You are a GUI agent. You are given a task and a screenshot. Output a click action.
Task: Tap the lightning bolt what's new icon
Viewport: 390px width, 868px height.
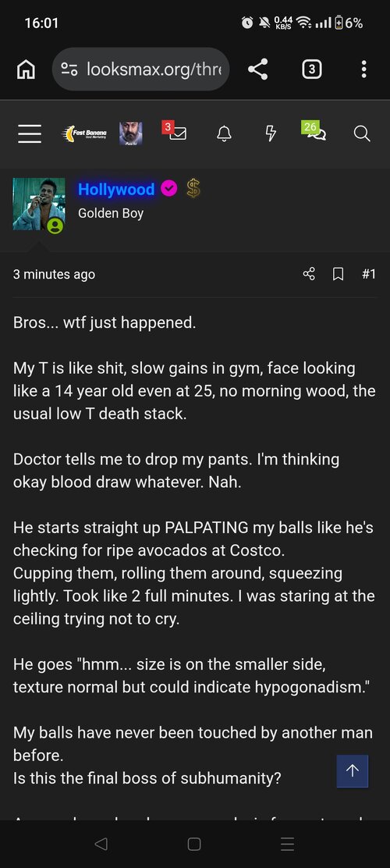271,133
